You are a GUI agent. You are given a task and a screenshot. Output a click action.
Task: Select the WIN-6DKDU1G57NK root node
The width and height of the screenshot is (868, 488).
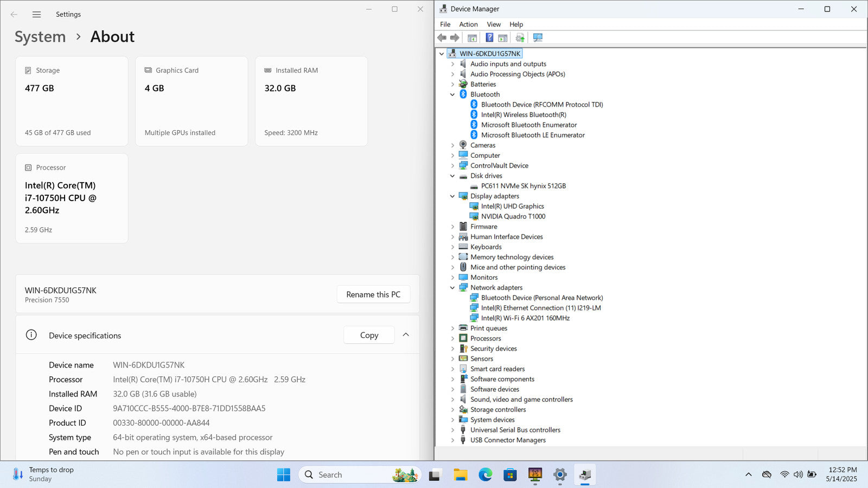click(490, 54)
